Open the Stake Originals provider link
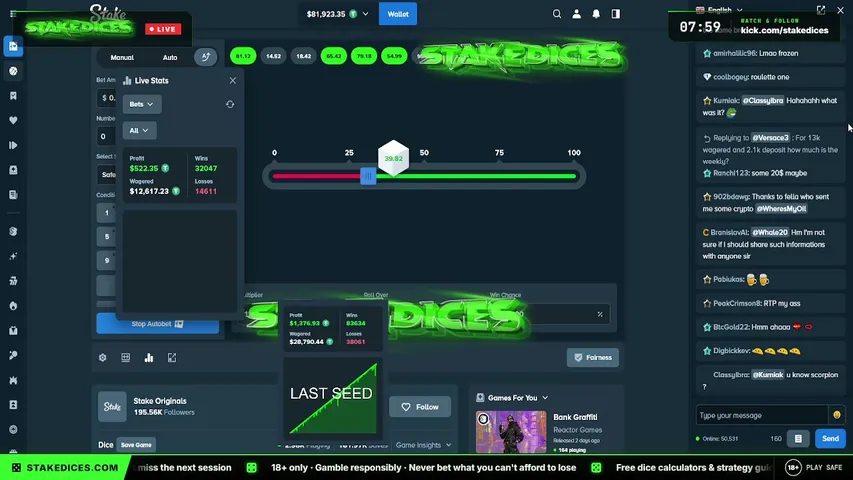Viewport: 853px width, 480px height. tap(160, 401)
